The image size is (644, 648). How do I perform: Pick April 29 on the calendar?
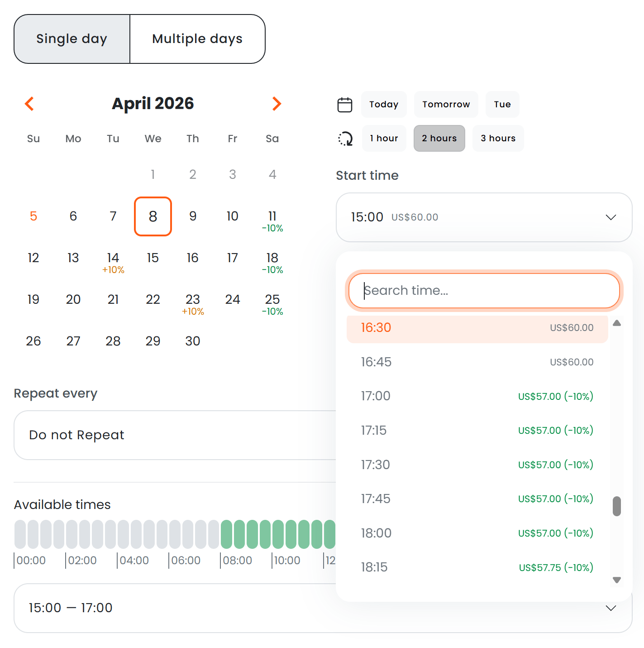tap(153, 341)
